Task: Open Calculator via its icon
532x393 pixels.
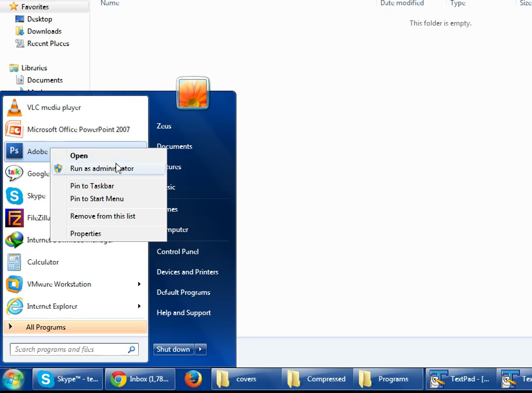Action: (14, 262)
